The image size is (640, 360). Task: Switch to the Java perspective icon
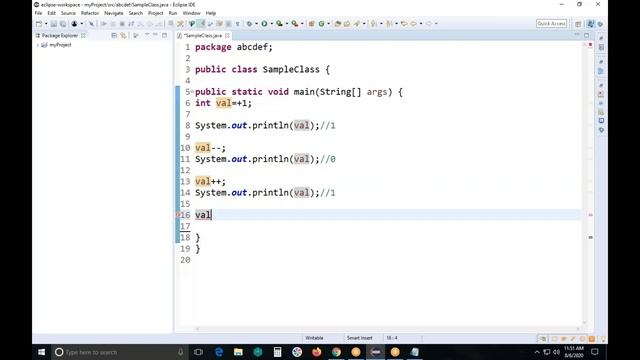point(590,24)
